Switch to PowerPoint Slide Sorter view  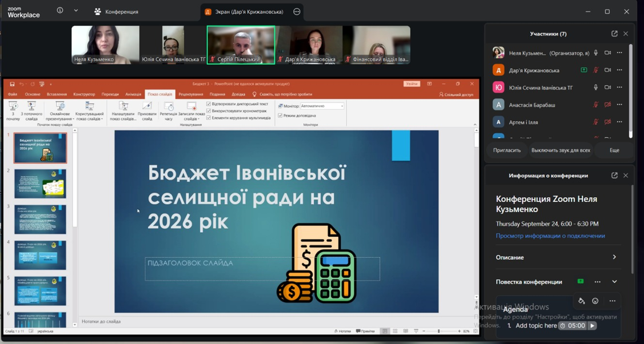[x=395, y=331]
